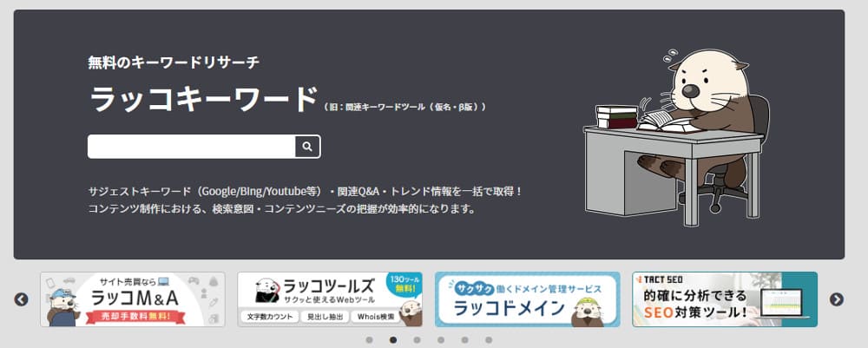Show previous banners with the left carousel arrow
868x348 pixels.
click(21, 299)
